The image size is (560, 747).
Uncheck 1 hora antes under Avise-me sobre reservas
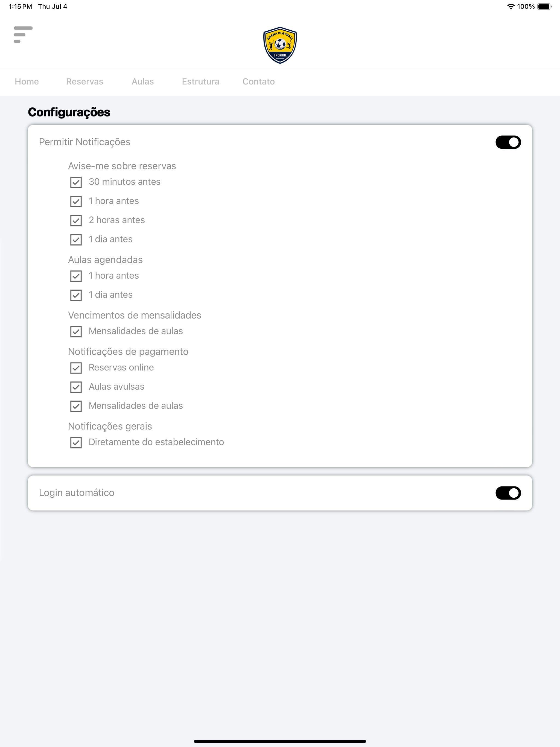point(76,202)
